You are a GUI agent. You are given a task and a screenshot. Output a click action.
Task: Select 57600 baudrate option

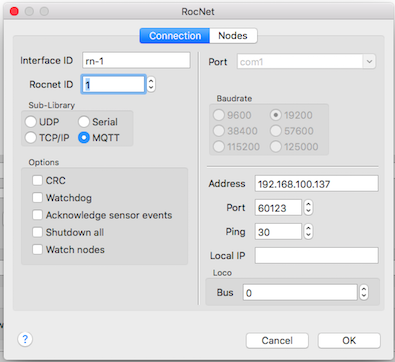coord(276,131)
